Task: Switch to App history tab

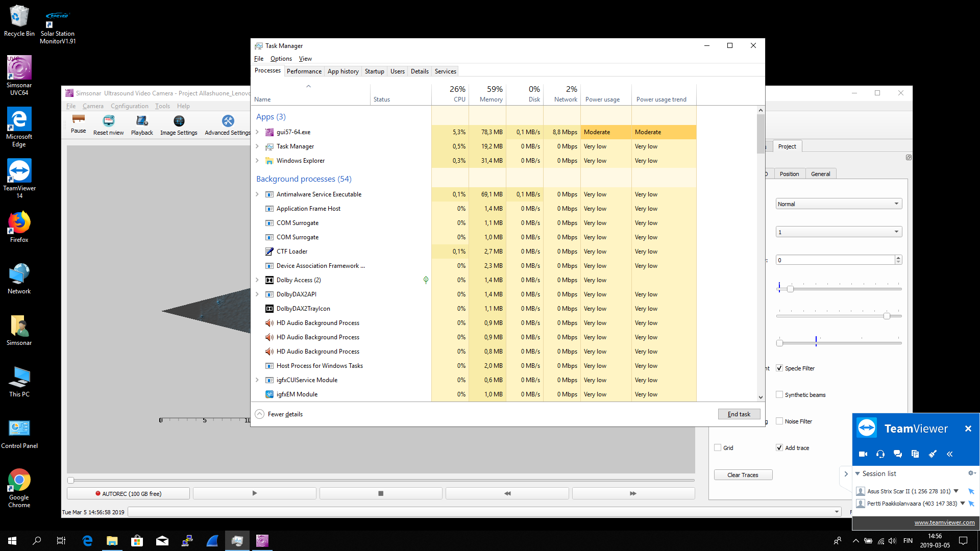Action: (x=343, y=71)
